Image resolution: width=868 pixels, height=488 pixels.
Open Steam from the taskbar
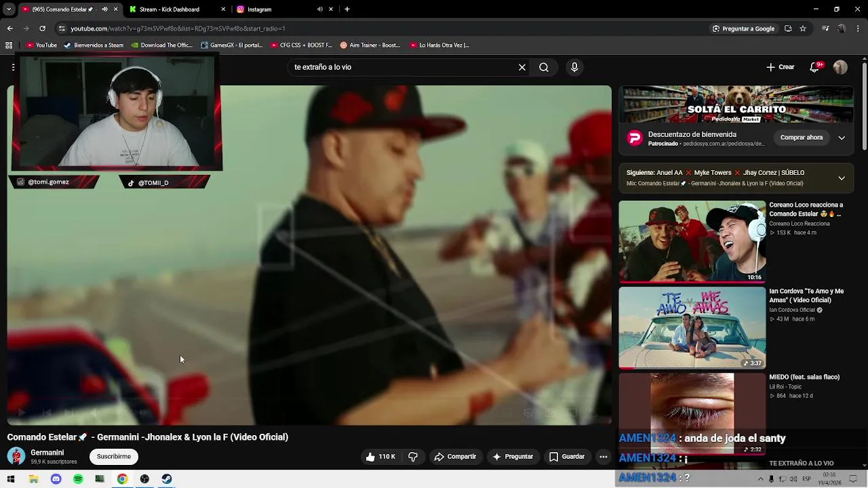click(x=166, y=479)
